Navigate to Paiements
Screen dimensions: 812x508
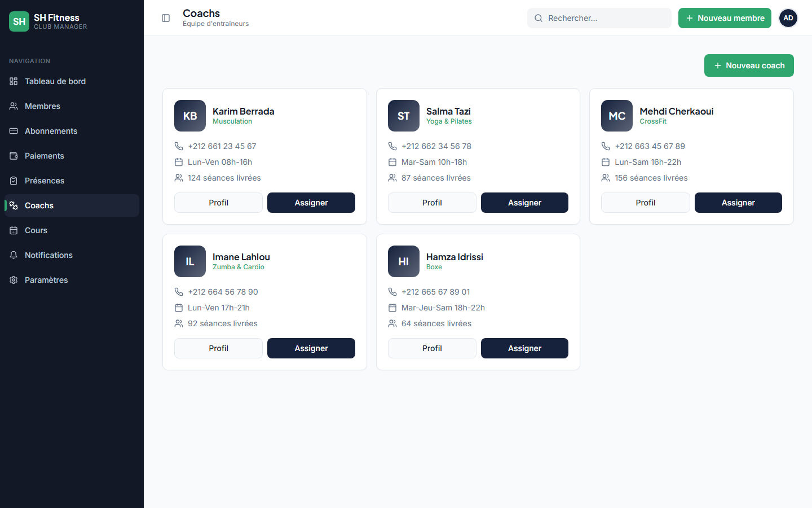pyautogui.click(x=72, y=156)
